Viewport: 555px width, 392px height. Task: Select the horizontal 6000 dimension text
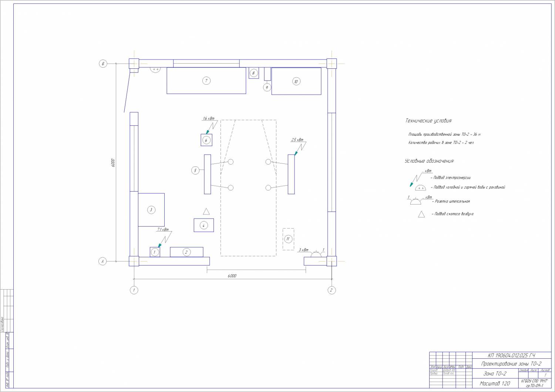232,276
